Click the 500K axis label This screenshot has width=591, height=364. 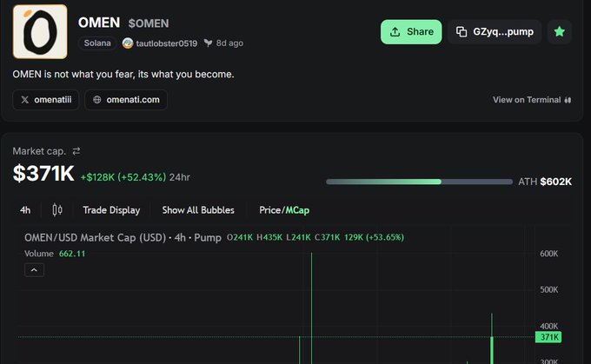tap(548, 290)
